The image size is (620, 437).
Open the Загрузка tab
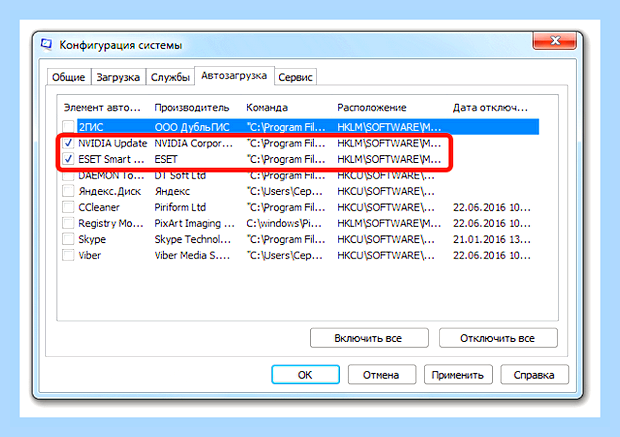coord(118,77)
